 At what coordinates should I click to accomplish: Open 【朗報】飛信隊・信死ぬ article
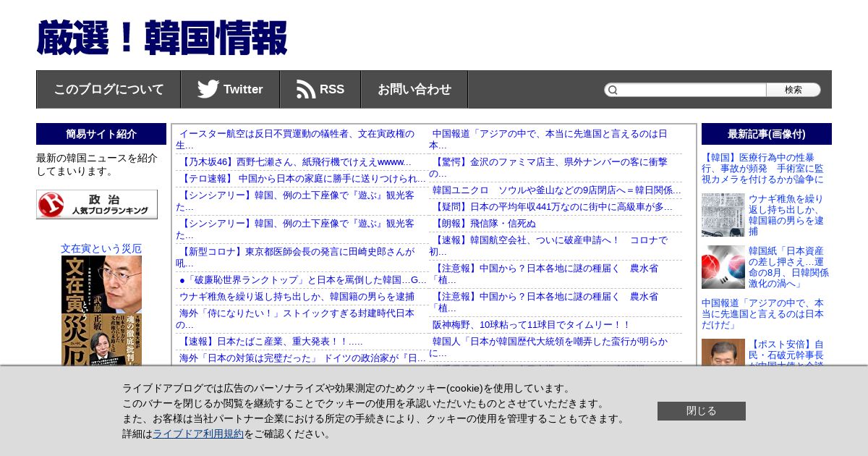[485, 223]
